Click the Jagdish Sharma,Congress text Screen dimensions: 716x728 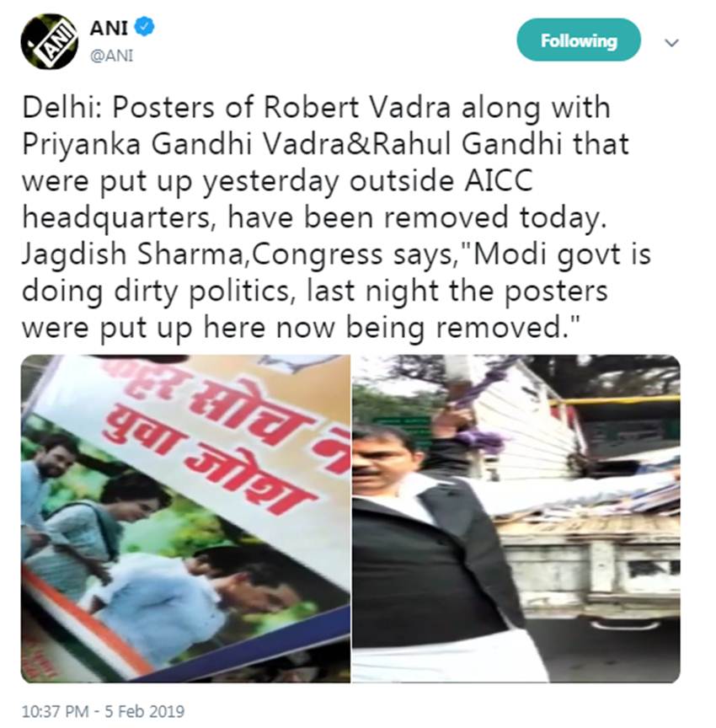click(204, 255)
